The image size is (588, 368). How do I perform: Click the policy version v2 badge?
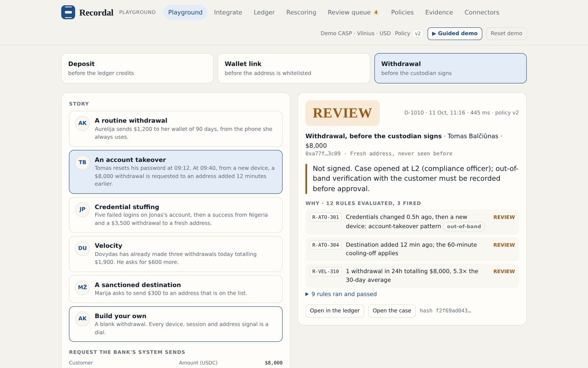point(417,33)
